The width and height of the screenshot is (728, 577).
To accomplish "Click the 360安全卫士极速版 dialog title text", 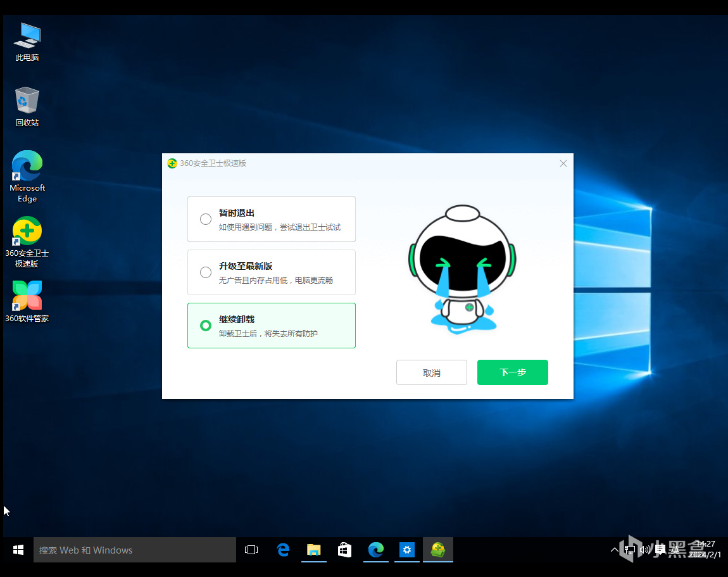I will tap(213, 163).
